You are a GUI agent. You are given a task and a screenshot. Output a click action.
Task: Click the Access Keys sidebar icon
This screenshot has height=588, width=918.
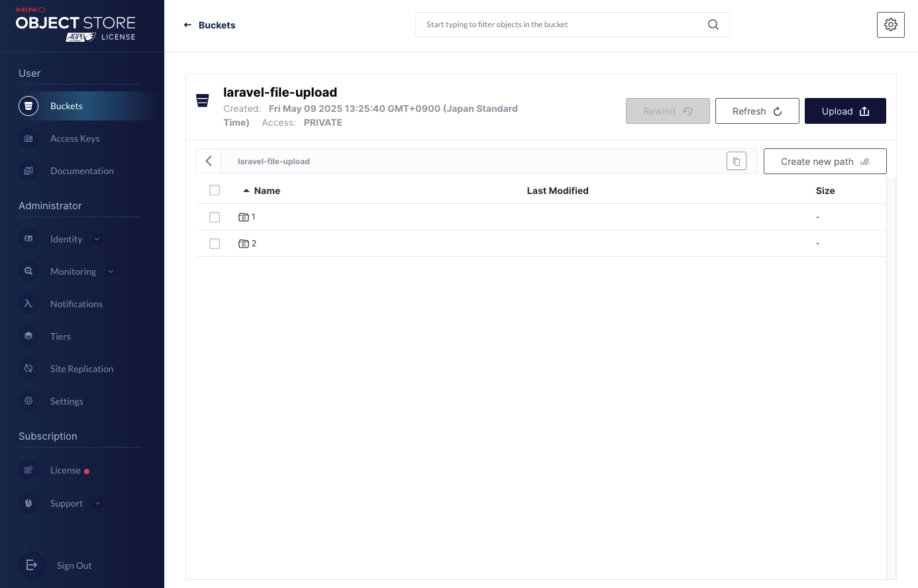(x=28, y=138)
